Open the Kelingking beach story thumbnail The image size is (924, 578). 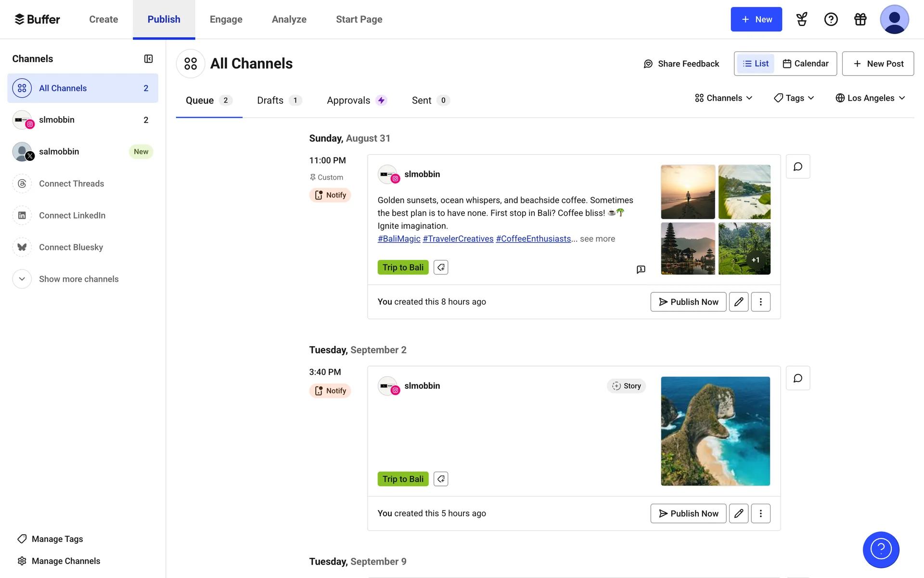(715, 431)
